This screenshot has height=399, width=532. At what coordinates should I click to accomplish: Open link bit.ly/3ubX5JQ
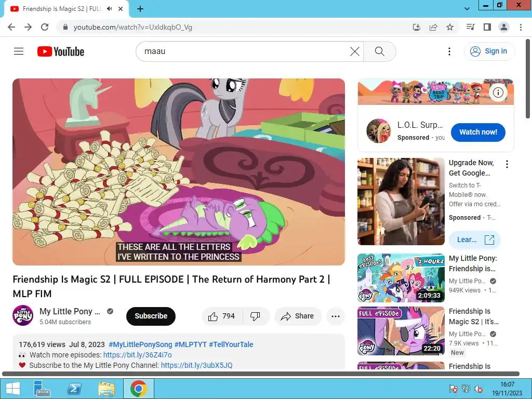[196, 365]
